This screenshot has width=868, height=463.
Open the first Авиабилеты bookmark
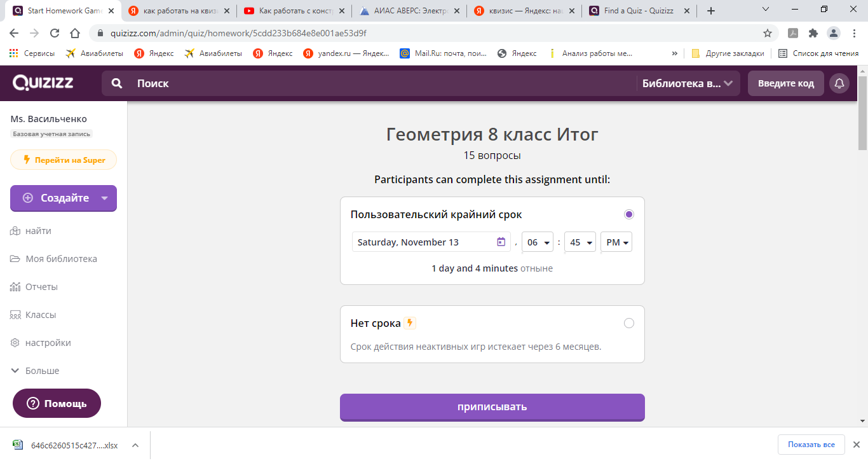coord(94,53)
